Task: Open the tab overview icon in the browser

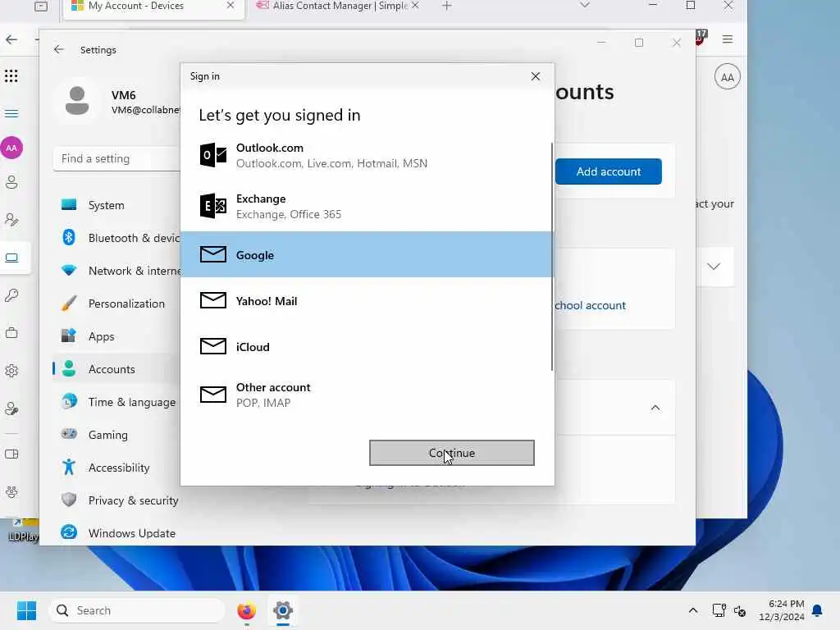Action: click(x=41, y=6)
